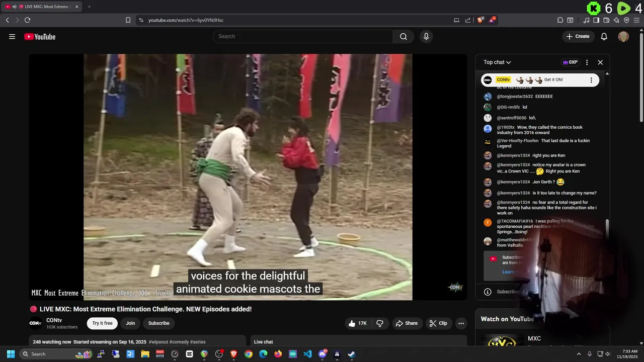Like the video with thumbs up
The width and height of the screenshot is (644, 362).
point(358,323)
